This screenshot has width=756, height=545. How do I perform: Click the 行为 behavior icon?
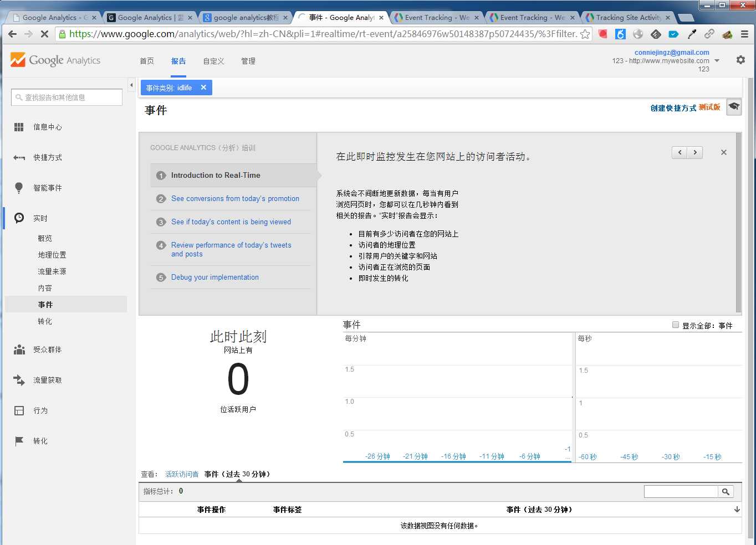point(19,410)
